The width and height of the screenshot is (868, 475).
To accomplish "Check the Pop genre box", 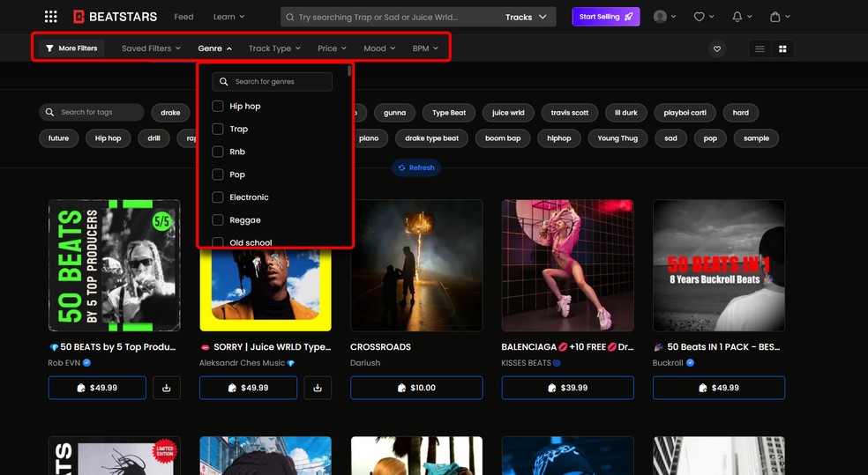I will pos(218,174).
